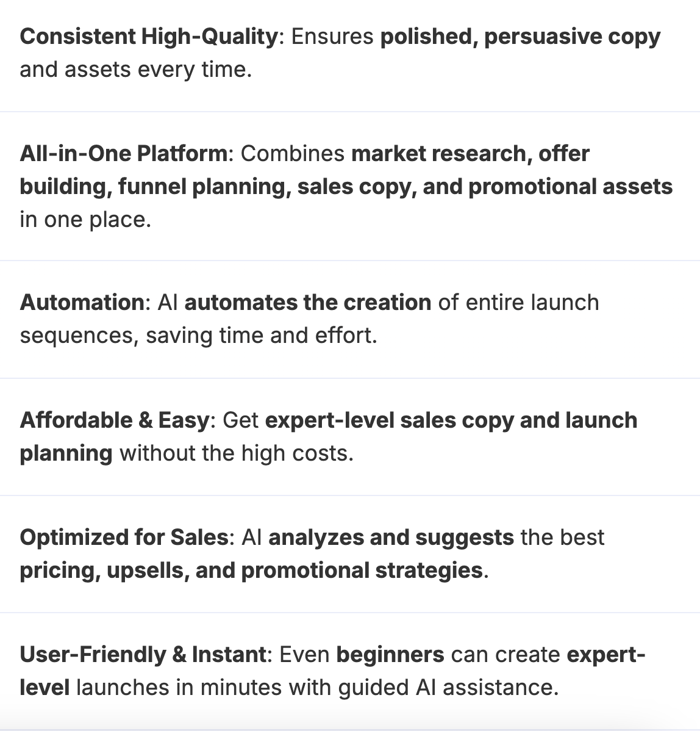Click the 'Consistent High-Quality' heading

point(149,37)
